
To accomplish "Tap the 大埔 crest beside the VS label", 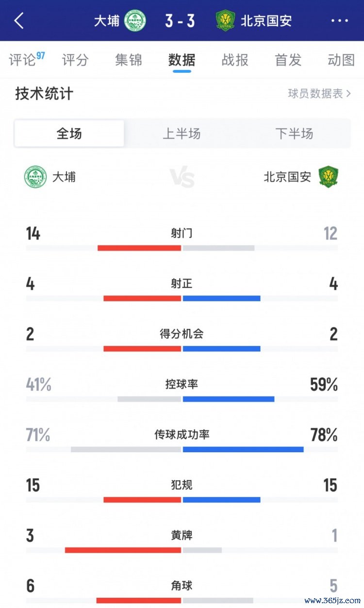I will [35, 177].
